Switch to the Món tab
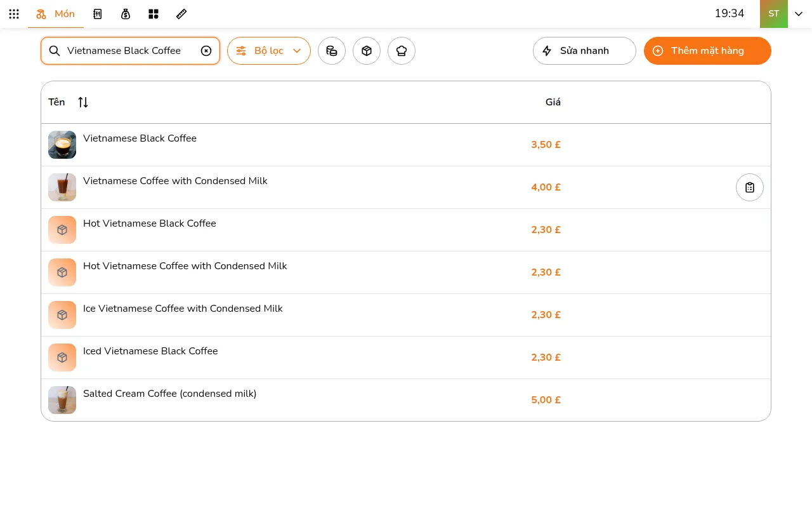 click(56, 14)
